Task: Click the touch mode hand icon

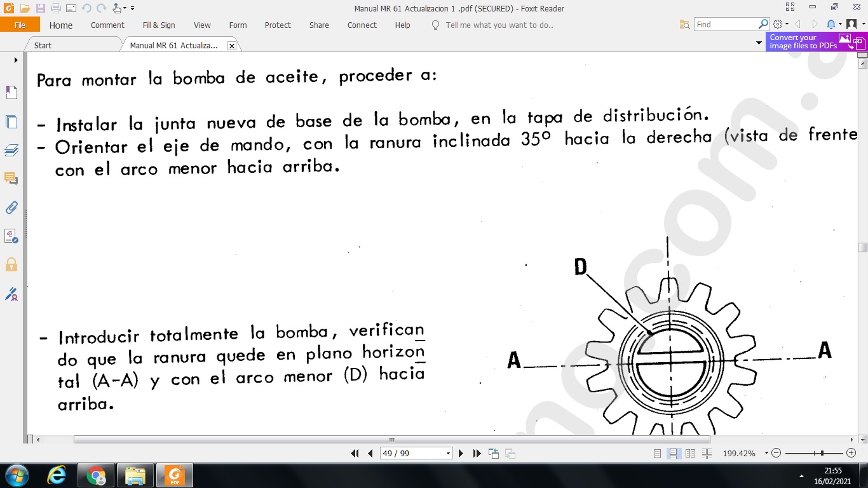Action: click(x=117, y=8)
